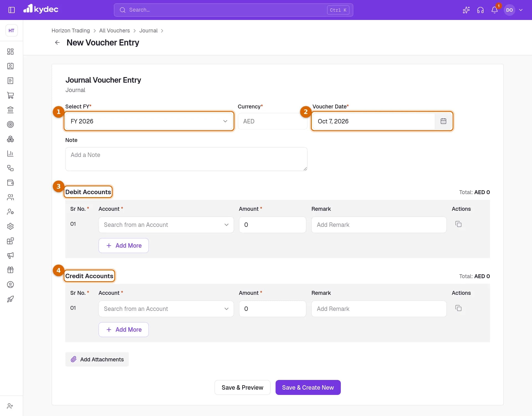The height and width of the screenshot is (416, 532).
Task: Open the bar chart reports icon in sidebar
Action: pyautogui.click(x=10, y=153)
